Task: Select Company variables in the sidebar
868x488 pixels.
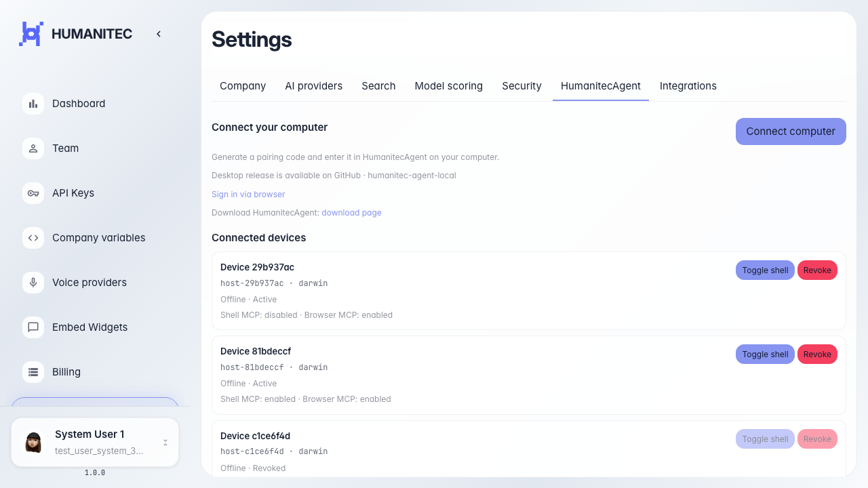Action: [x=95, y=238]
